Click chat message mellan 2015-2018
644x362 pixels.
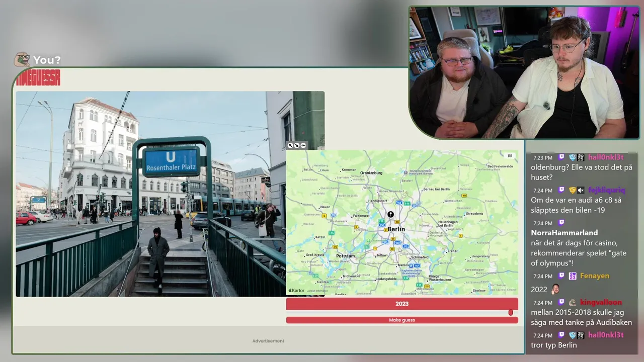(581, 317)
